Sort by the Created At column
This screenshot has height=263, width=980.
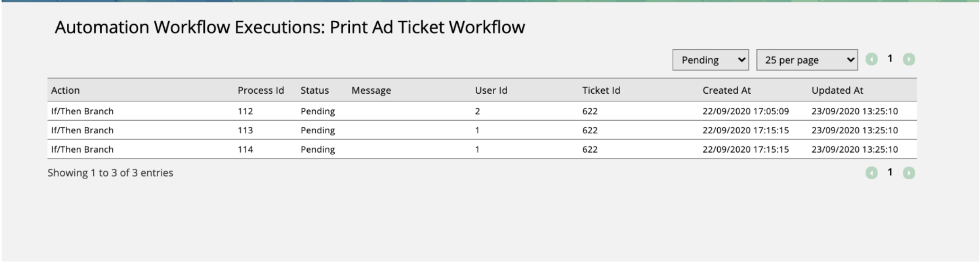[726, 90]
